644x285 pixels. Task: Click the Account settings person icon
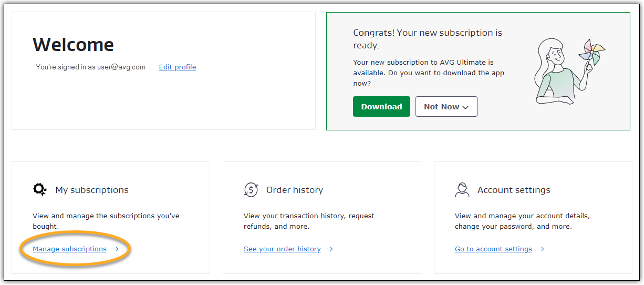pyautogui.click(x=462, y=190)
